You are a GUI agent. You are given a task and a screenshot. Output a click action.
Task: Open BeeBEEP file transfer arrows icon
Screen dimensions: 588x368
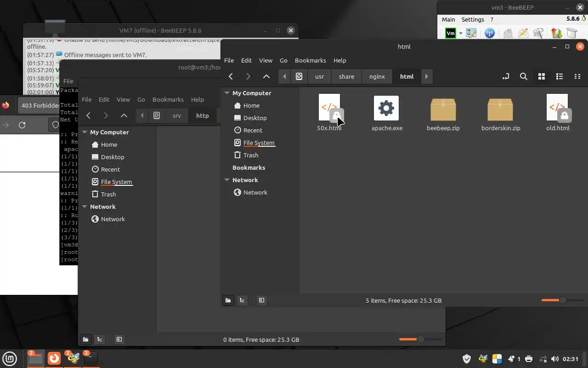[556, 33]
